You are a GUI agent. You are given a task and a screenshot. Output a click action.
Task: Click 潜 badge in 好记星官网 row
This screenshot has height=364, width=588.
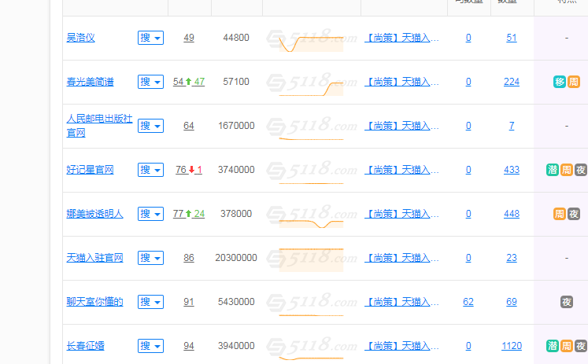pos(553,170)
